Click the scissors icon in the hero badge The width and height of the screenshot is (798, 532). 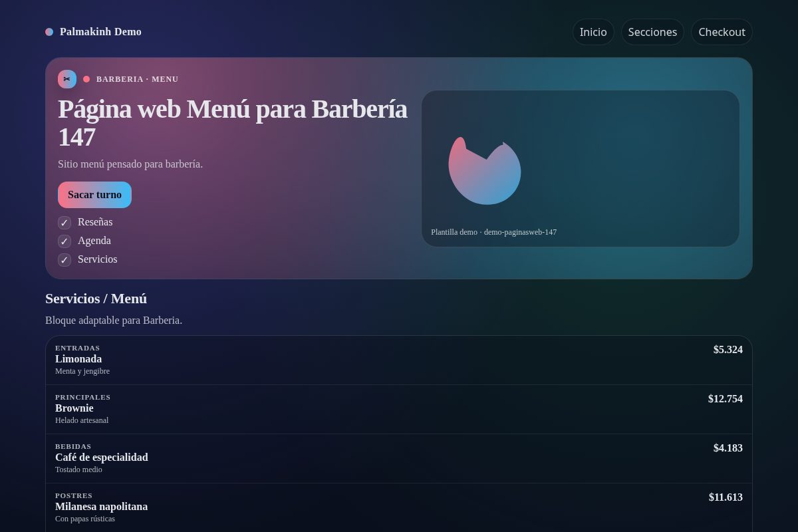pyautogui.click(x=66, y=78)
